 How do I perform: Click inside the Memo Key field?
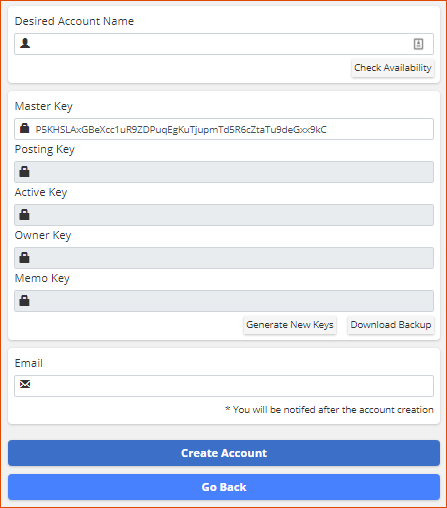(224, 301)
